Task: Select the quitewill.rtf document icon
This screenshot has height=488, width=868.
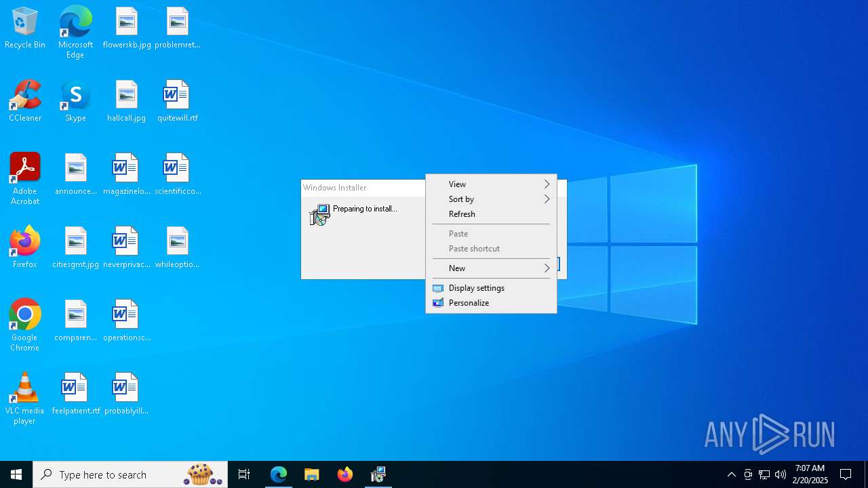Action: pos(178,102)
